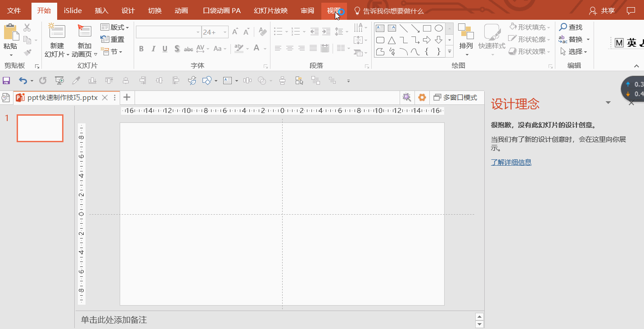Select the straight Line shape
The width and height of the screenshot is (644, 329).
[404, 28]
